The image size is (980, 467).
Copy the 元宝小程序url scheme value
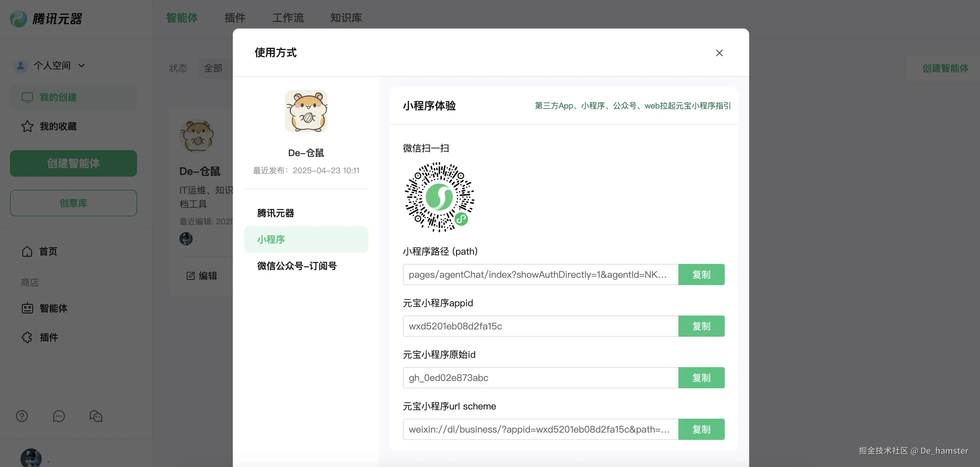701,429
